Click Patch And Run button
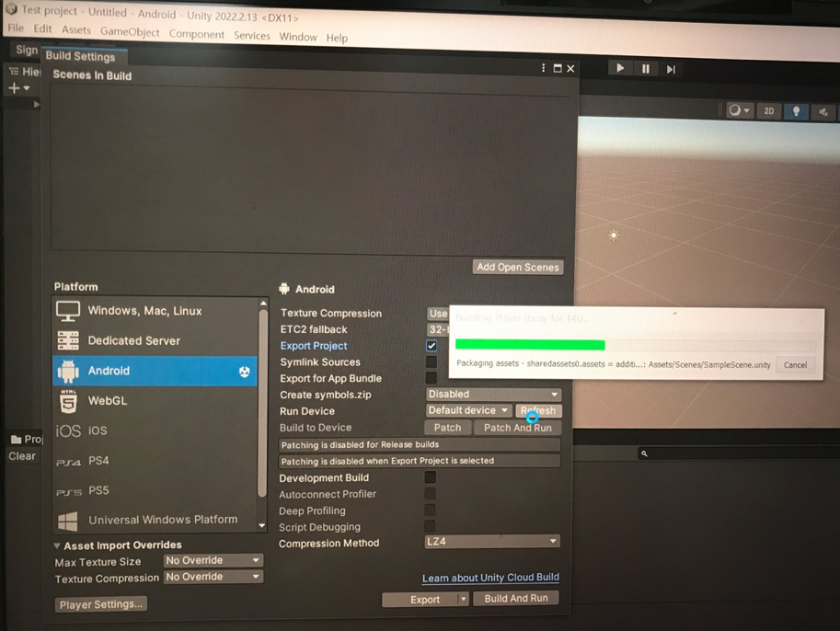Screen dimensions: 840x631 [517, 428]
